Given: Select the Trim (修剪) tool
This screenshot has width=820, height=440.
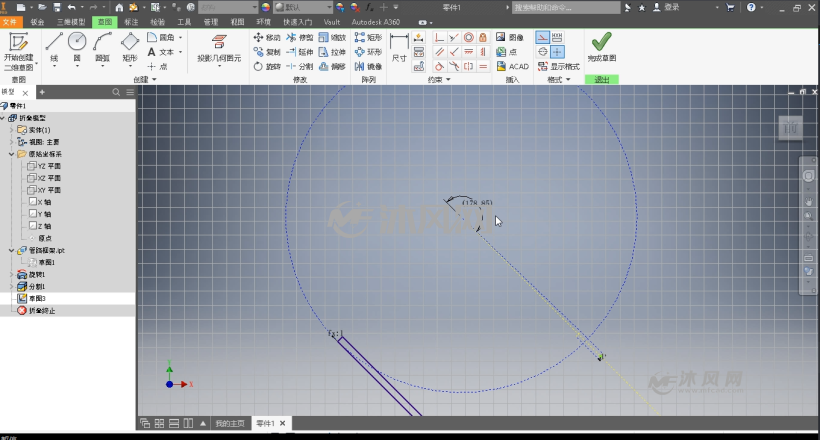Looking at the screenshot, I should [x=300, y=37].
